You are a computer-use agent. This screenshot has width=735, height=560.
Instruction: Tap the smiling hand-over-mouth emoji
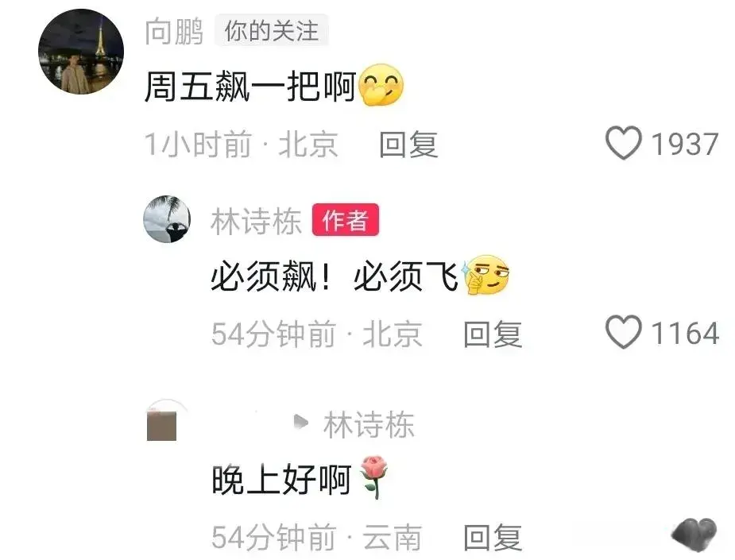[x=381, y=85]
